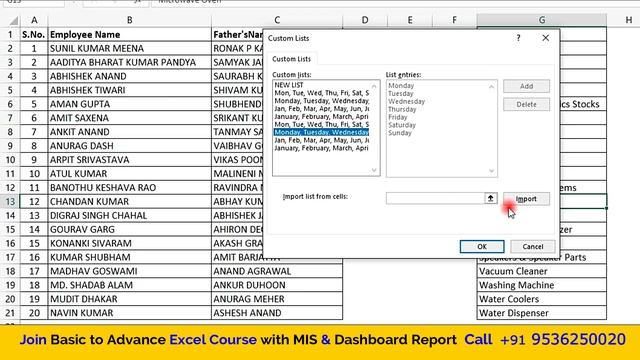640x360 pixels.
Task: Click Monday in List entries
Action: coord(401,85)
